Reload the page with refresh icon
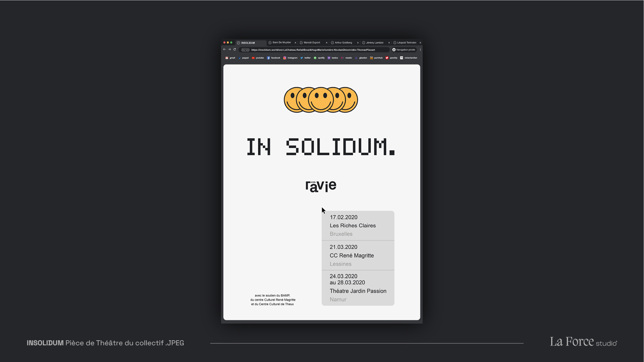 coord(235,50)
